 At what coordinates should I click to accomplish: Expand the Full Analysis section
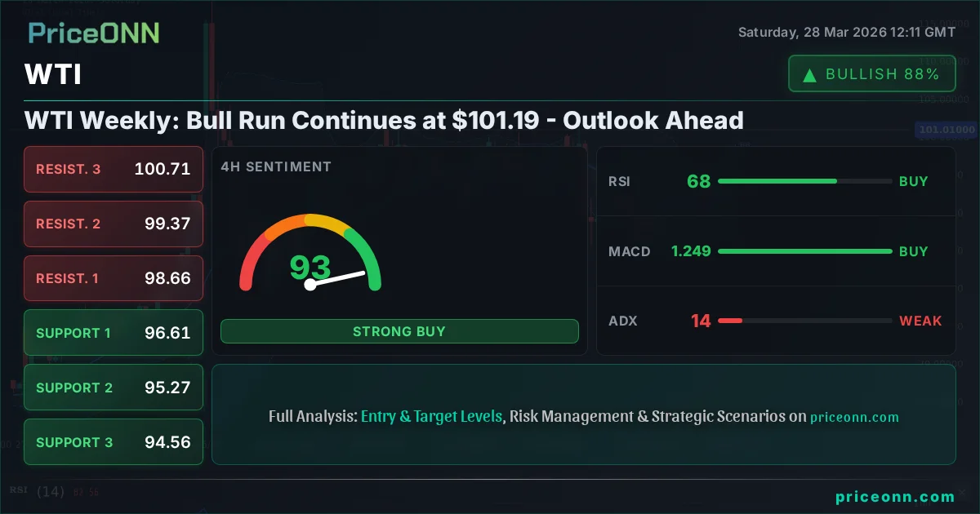pyautogui.click(x=583, y=416)
